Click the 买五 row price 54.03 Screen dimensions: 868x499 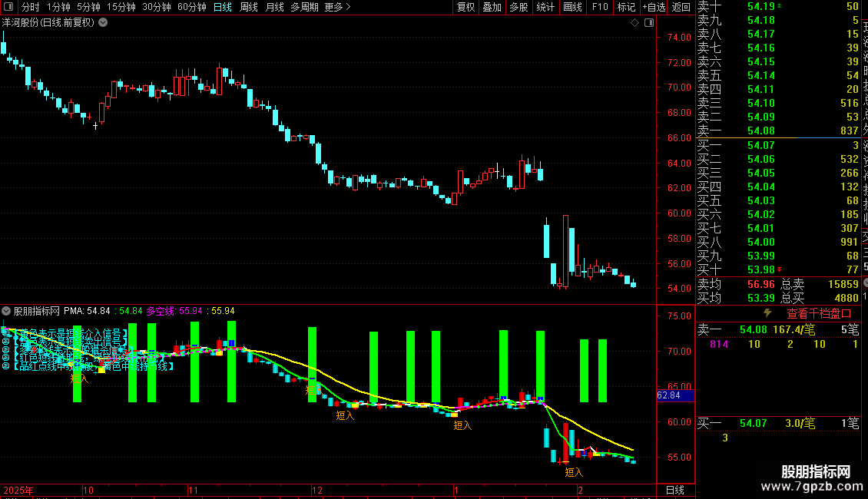point(761,200)
